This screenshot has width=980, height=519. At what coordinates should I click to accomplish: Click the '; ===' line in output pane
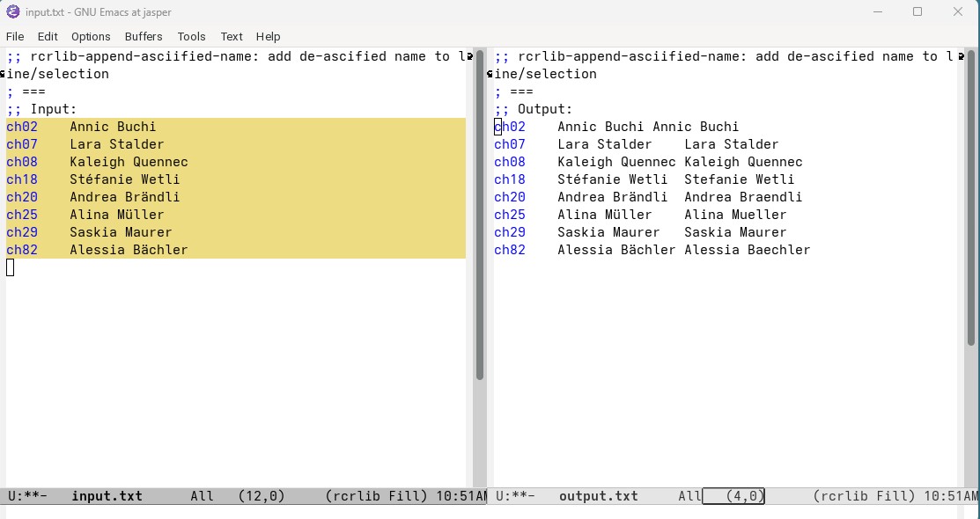coord(513,91)
